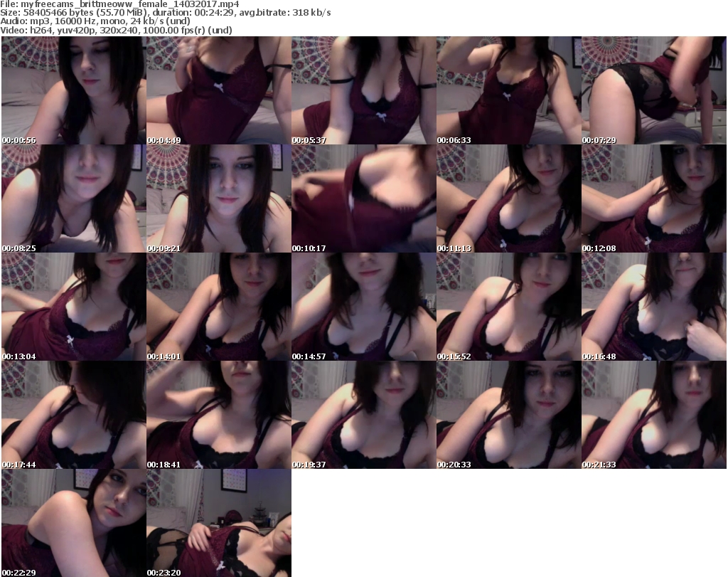
Task: Pick the thumbnail with timestamp 00:18:41
Action: point(219,414)
